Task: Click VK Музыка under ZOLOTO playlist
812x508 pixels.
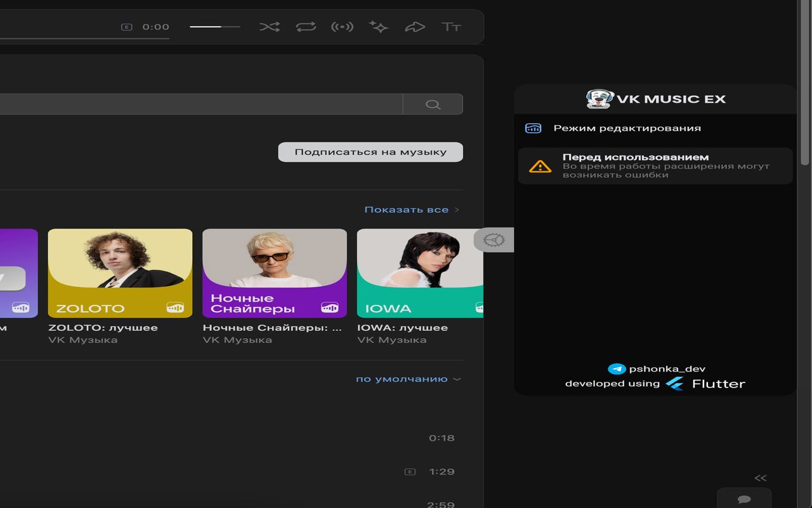Action: tap(82, 340)
